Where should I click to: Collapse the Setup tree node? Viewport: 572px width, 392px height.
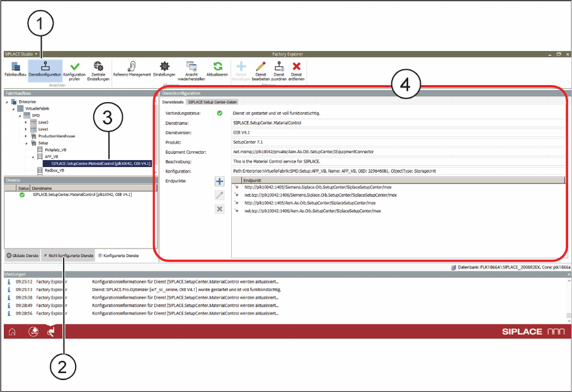click(26, 143)
